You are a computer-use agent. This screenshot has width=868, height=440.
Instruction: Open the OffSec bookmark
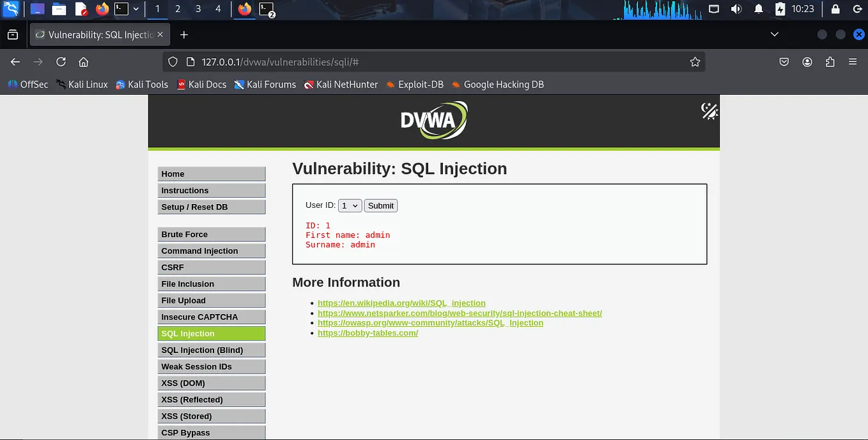(x=27, y=84)
